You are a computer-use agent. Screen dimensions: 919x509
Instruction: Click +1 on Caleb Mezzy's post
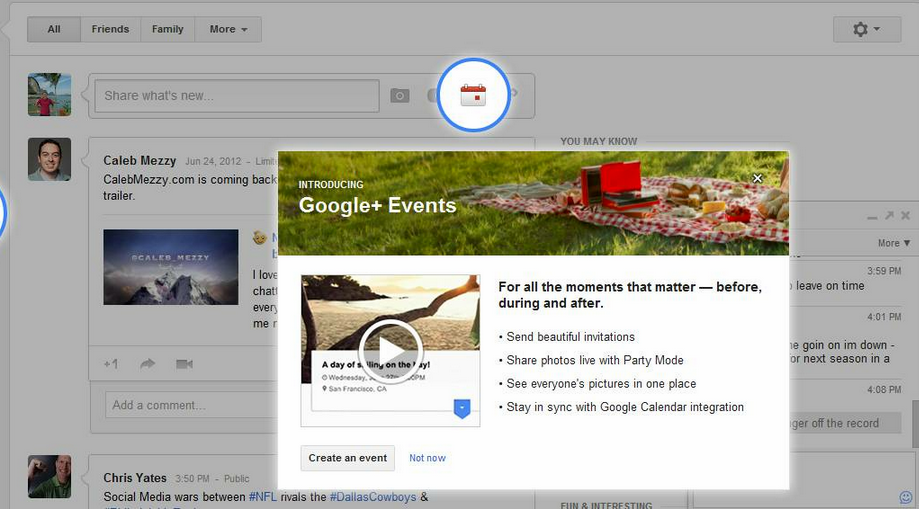111,364
